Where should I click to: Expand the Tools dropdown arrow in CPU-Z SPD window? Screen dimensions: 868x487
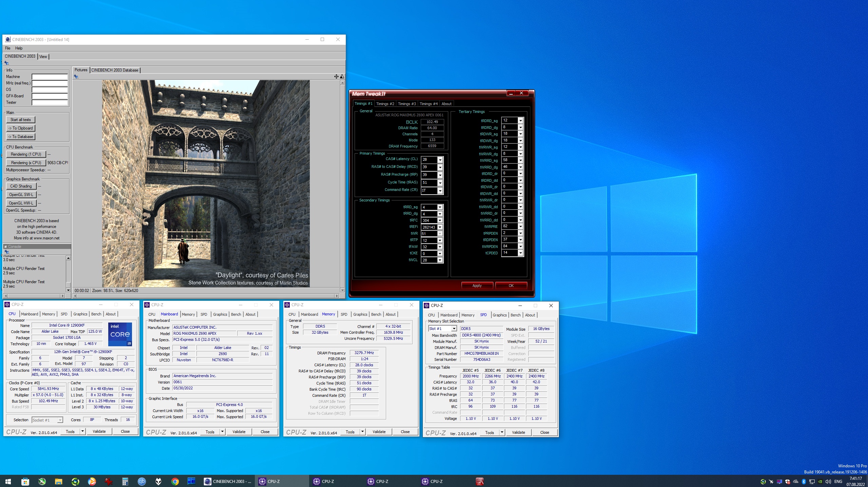click(x=502, y=432)
